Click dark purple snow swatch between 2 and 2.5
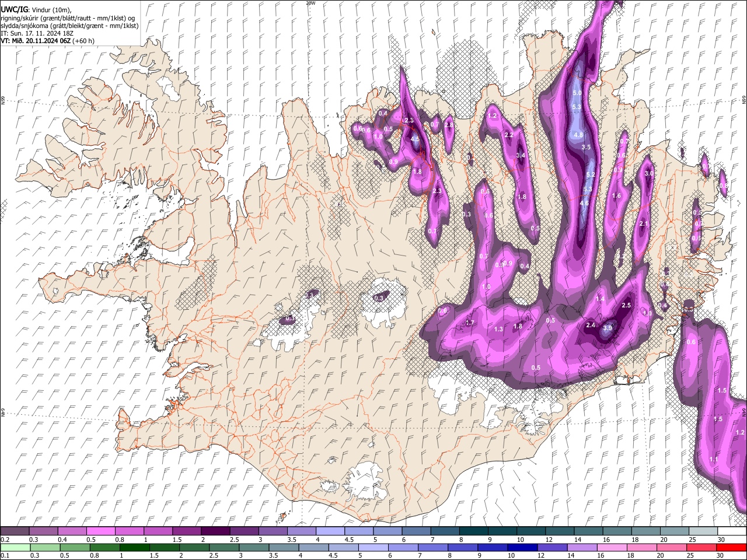This screenshot has width=747, height=560. (x=215, y=531)
